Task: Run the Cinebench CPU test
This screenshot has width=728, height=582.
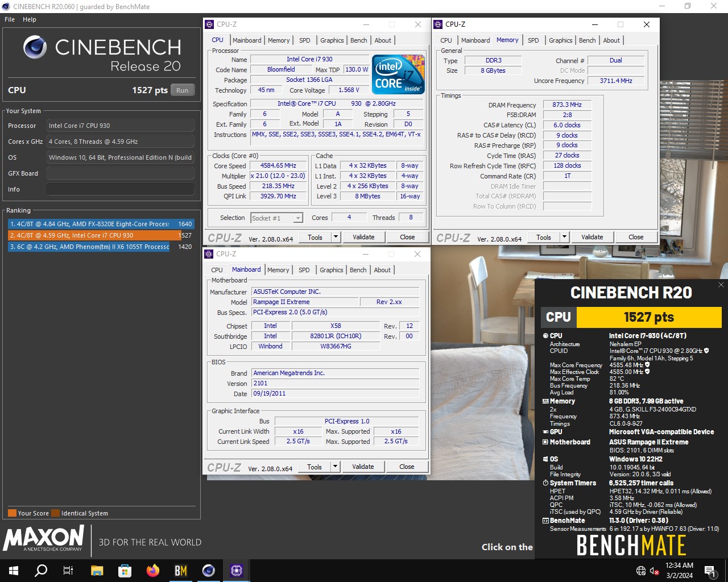Action: [183, 90]
